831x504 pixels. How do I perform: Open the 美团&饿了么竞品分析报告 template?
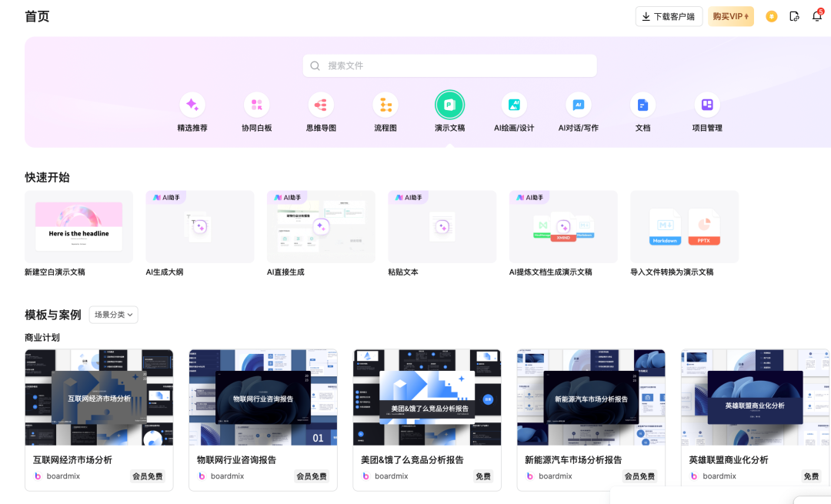coord(426,396)
